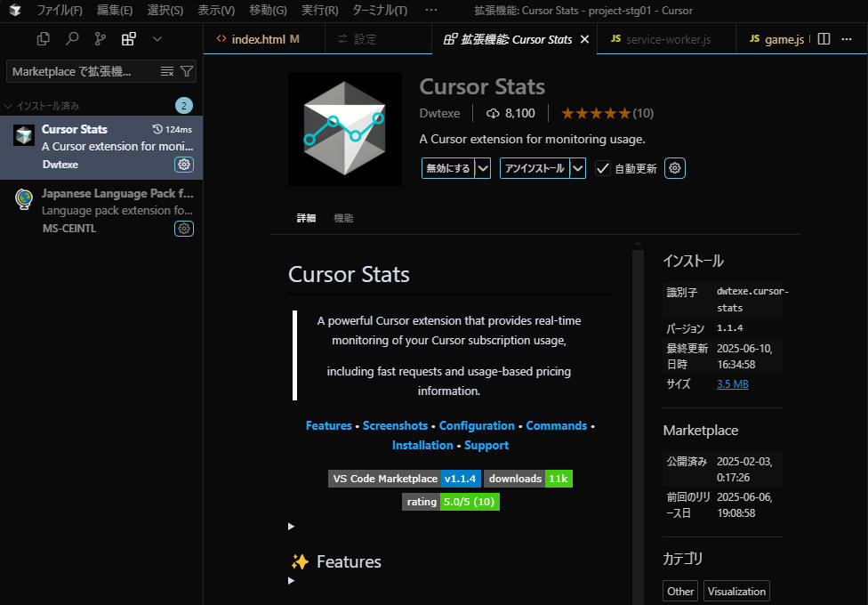Open the Search magnifier icon
This screenshot has width=868, height=605.
click(x=72, y=39)
